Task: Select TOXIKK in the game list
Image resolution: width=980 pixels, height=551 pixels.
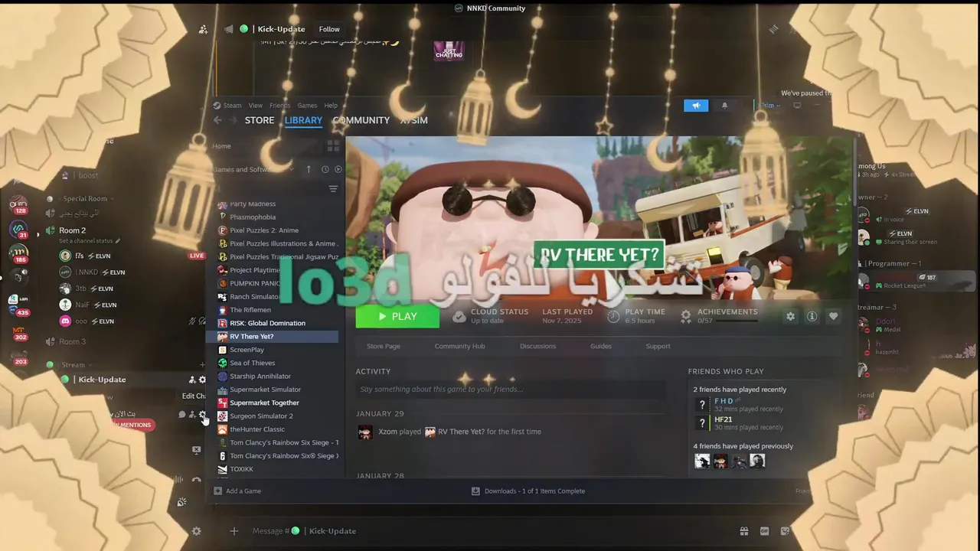Action: pyautogui.click(x=241, y=469)
